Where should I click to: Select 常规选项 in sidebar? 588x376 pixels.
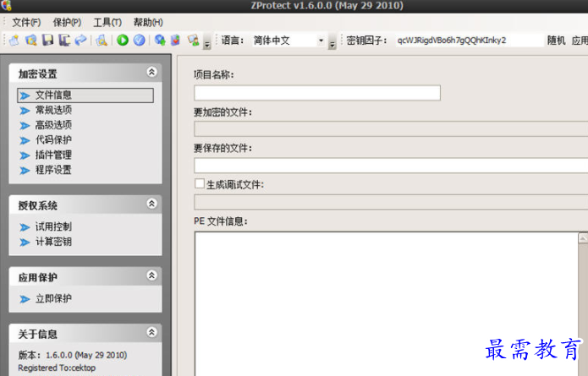click(53, 110)
